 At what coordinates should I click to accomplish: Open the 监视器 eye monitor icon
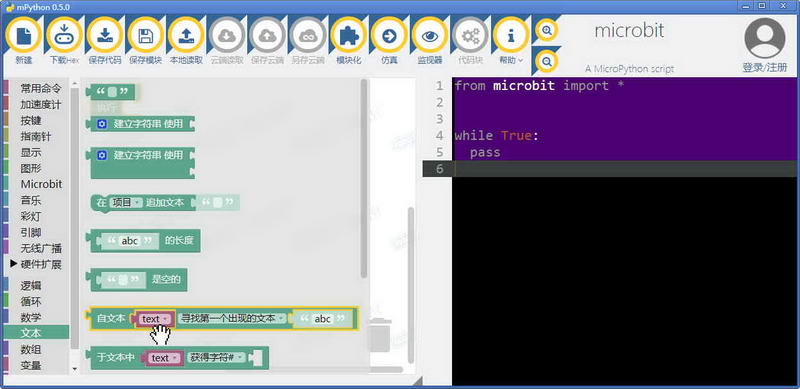coord(430,36)
